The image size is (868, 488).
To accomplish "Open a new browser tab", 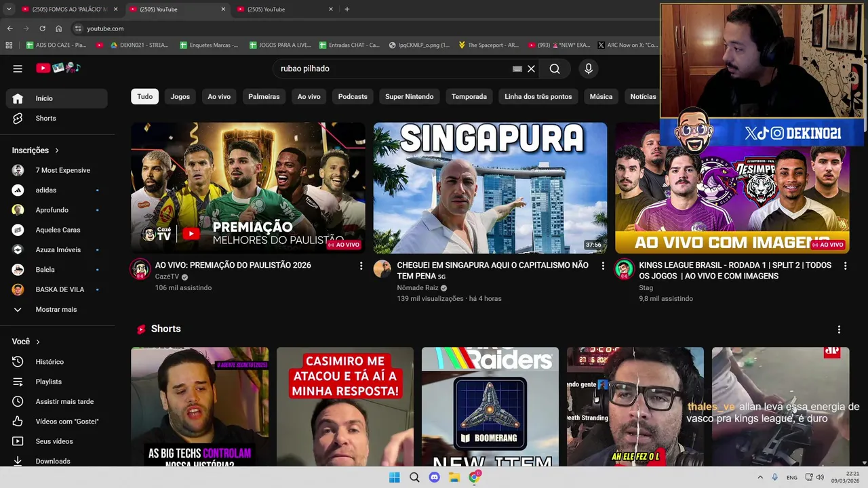I will coord(347,9).
